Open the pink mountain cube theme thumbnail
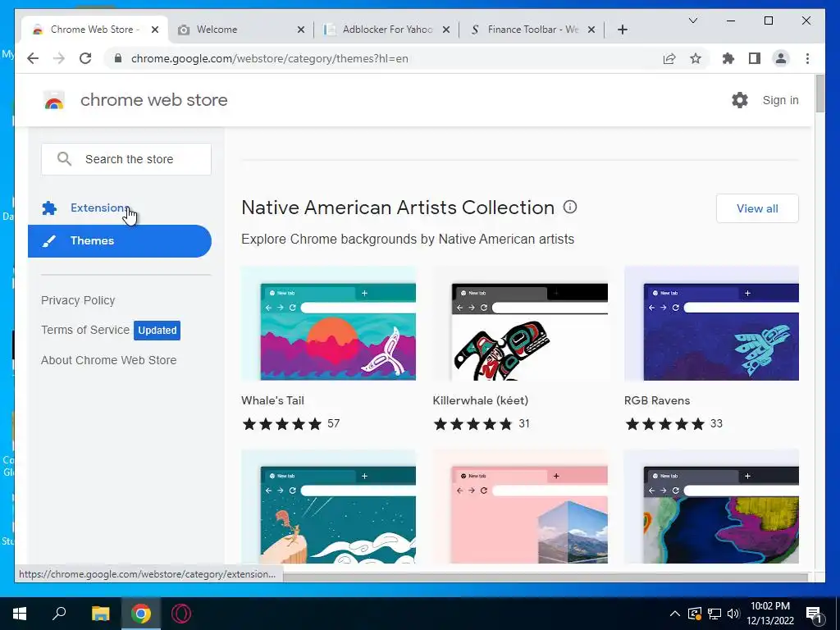Viewport: 840px width, 630px height. [520, 506]
